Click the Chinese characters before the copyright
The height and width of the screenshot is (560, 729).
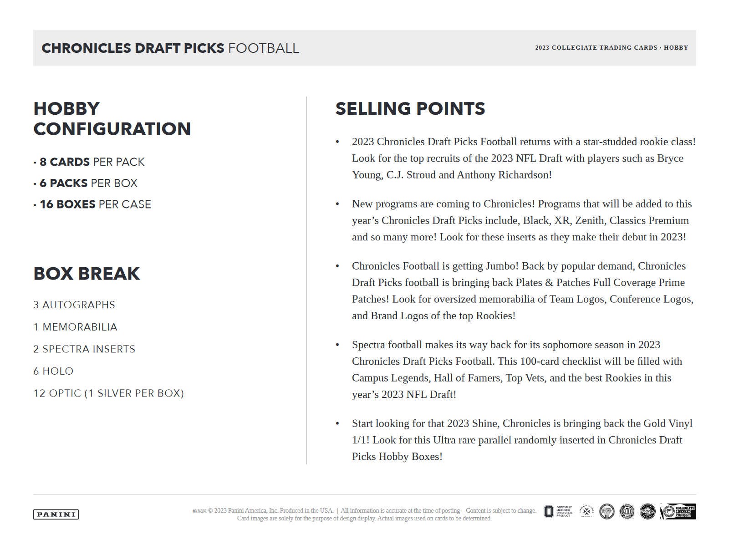pyautogui.click(x=199, y=511)
